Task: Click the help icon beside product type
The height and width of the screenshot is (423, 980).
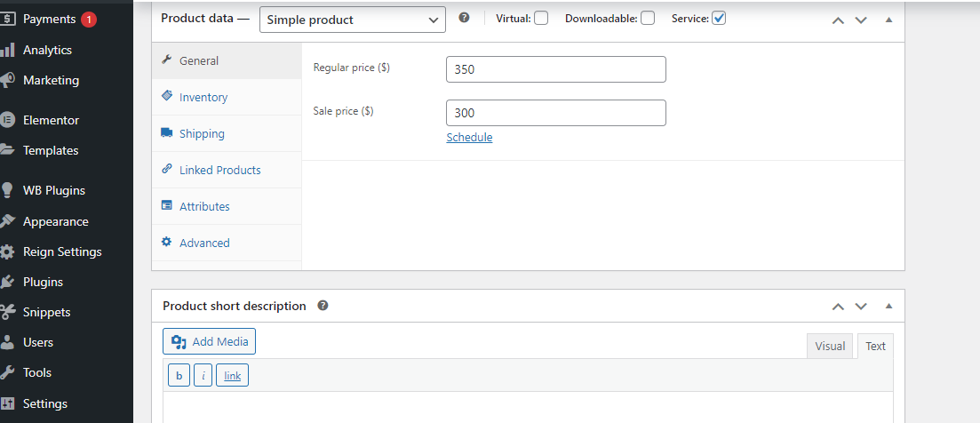Action: coord(464,18)
